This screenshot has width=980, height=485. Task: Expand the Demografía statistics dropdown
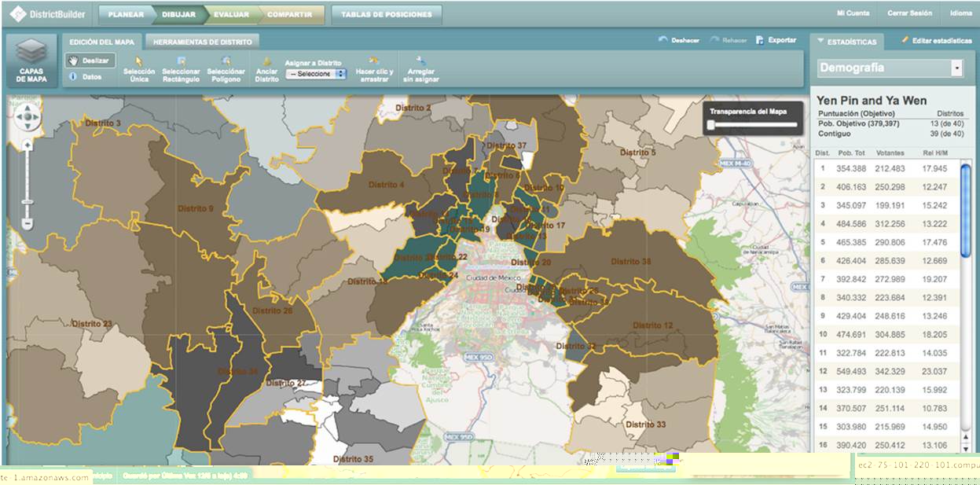(956, 68)
